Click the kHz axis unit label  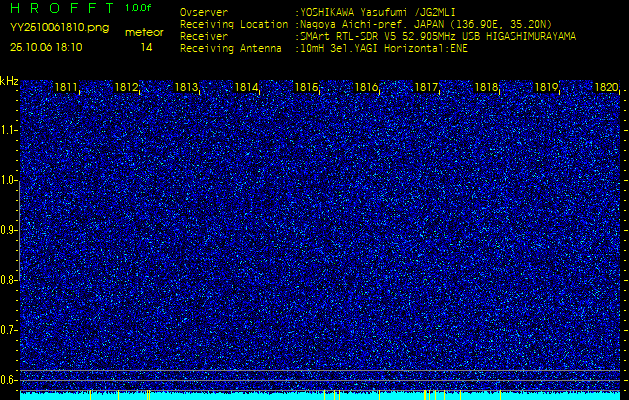(x=9, y=81)
